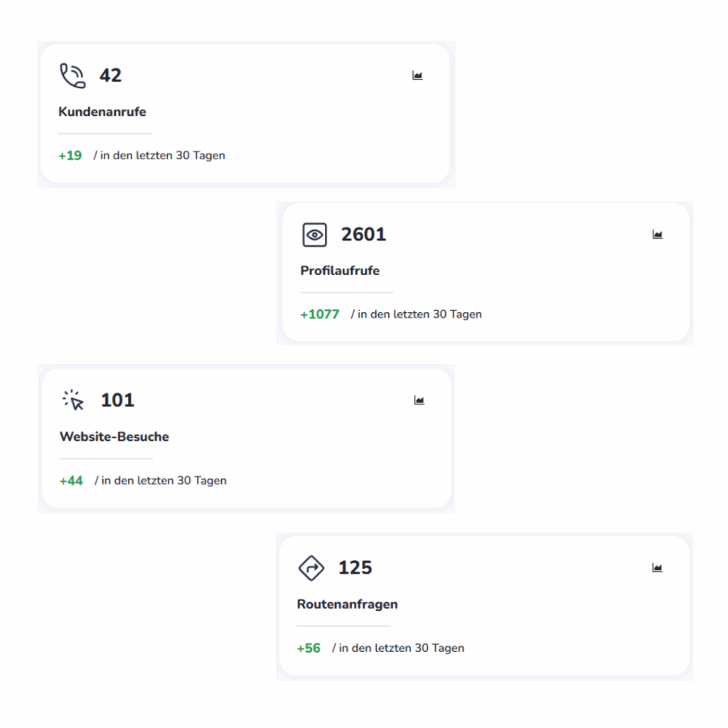
Task: Click the 125 route requests count
Action: (355, 568)
